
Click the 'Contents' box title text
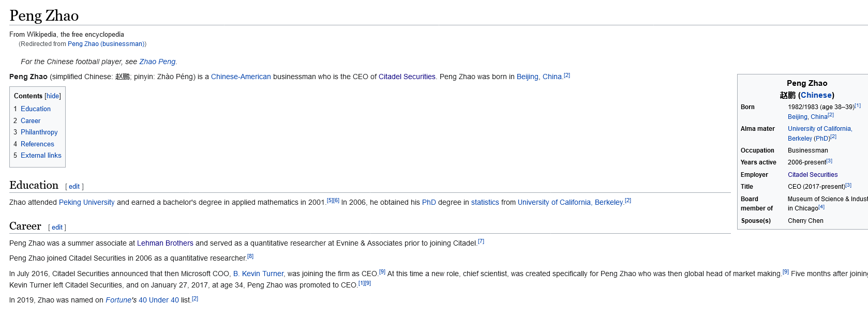[x=28, y=96]
